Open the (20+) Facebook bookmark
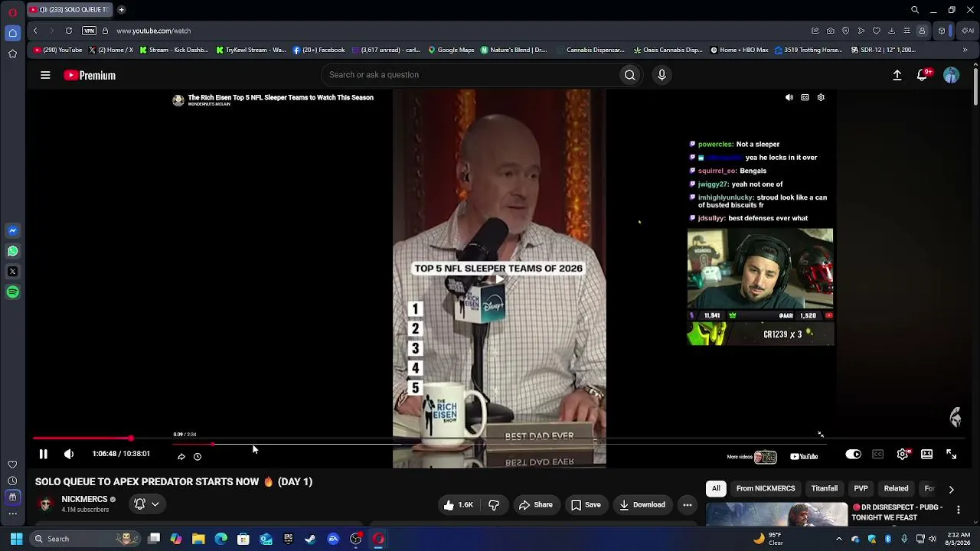The height and width of the screenshot is (551, 980). click(318, 50)
